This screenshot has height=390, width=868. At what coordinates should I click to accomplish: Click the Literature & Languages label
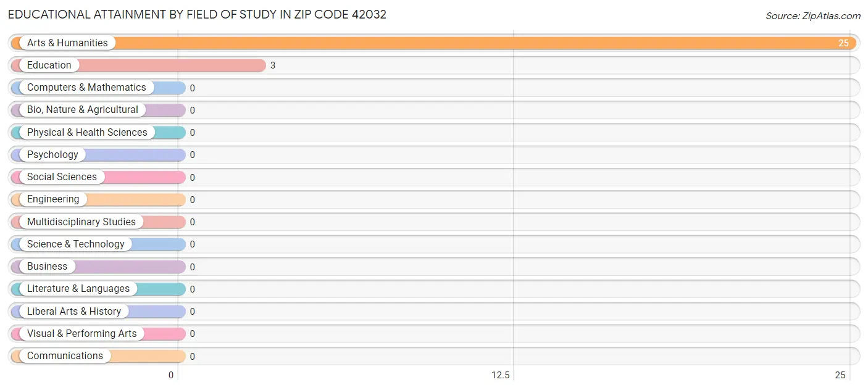pyautogui.click(x=78, y=288)
